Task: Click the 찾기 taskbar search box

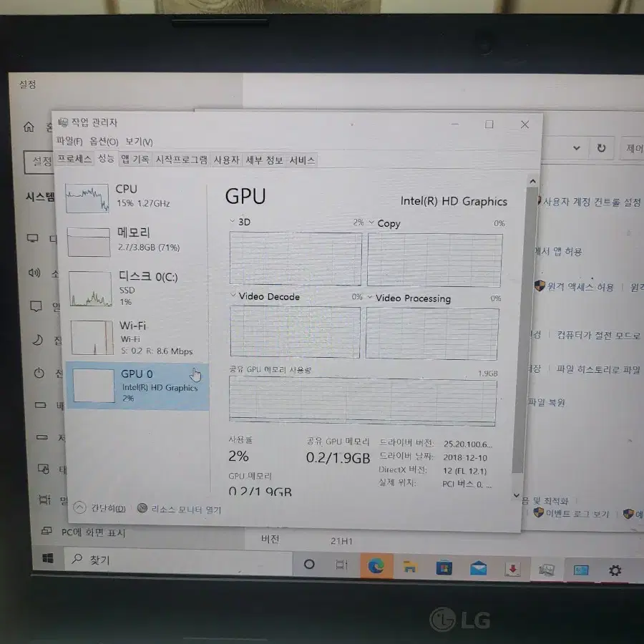Action: click(x=178, y=560)
